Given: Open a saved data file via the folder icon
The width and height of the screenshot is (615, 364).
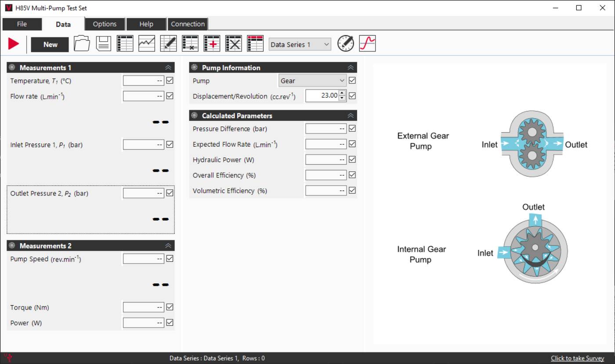Looking at the screenshot, I should click(x=82, y=43).
